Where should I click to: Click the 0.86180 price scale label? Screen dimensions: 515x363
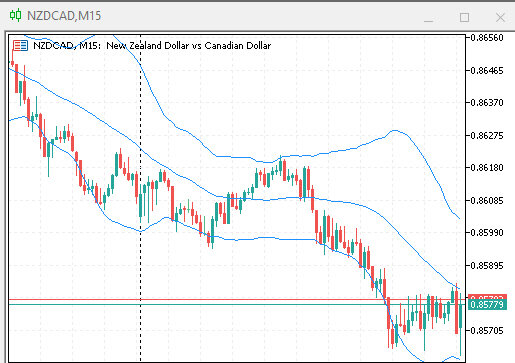pos(487,168)
